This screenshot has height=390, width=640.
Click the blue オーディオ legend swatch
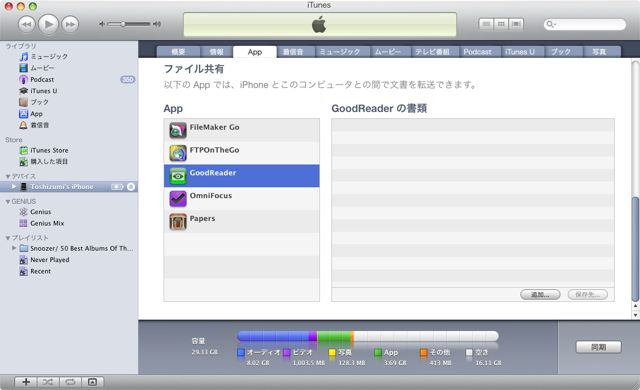pyautogui.click(x=241, y=352)
